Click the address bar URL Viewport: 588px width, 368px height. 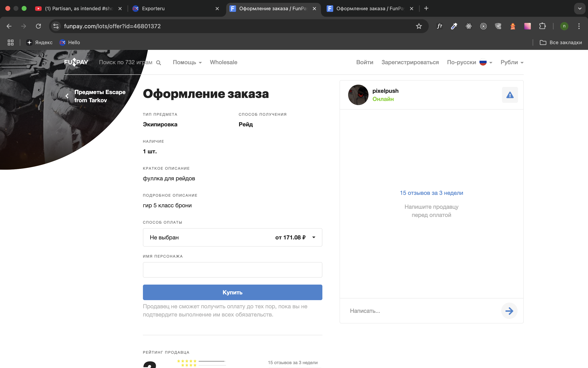[x=112, y=26]
